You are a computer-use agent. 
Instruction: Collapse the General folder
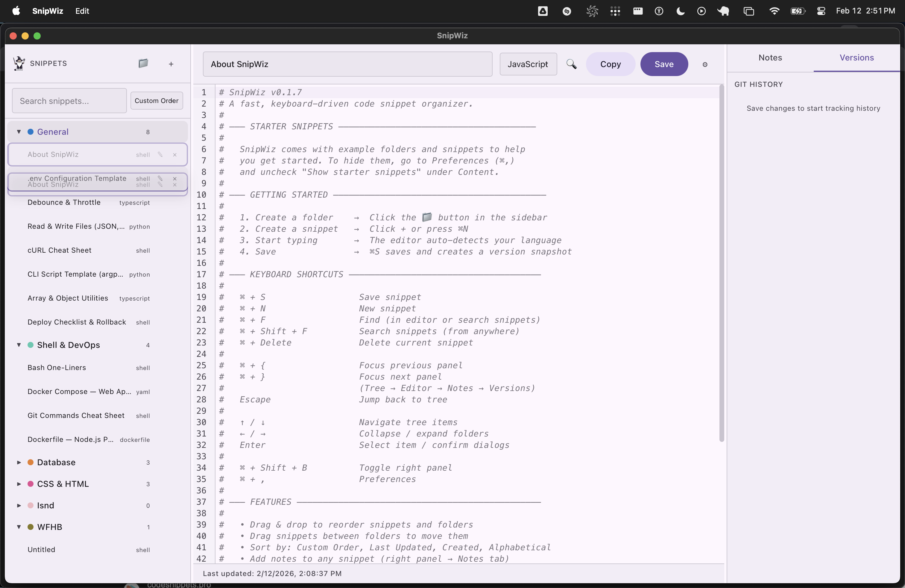coord(19,132)
